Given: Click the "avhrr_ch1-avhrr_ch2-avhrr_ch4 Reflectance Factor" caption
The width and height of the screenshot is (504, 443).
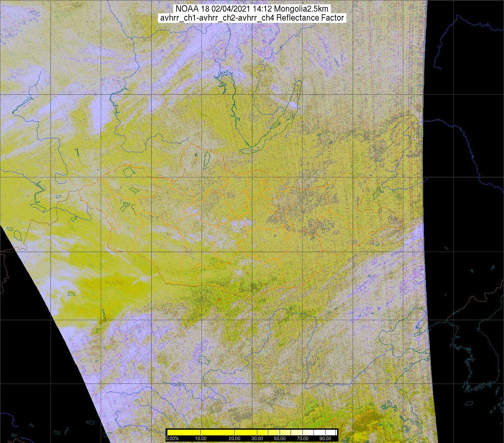Looking at the screenshot, I should 252,18.
